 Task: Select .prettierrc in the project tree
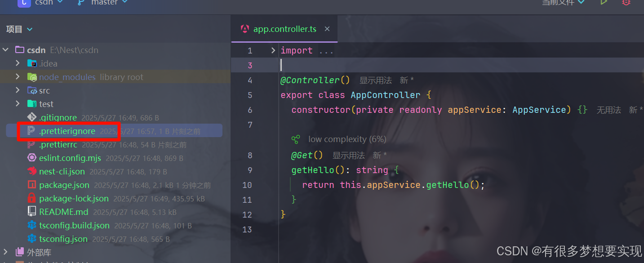click(x=58, y=145)
